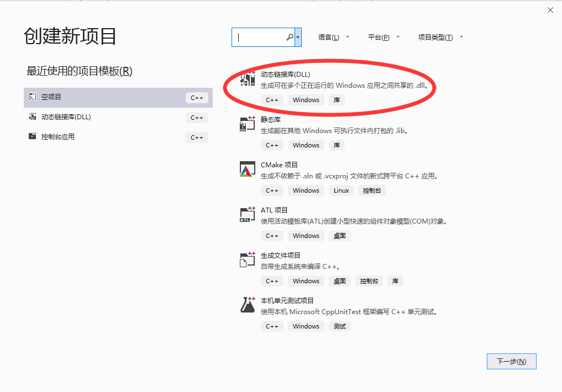Click the 控制台应用 icon in recent templates
This screenshot has height=392, width=562.
coord(31,137)
